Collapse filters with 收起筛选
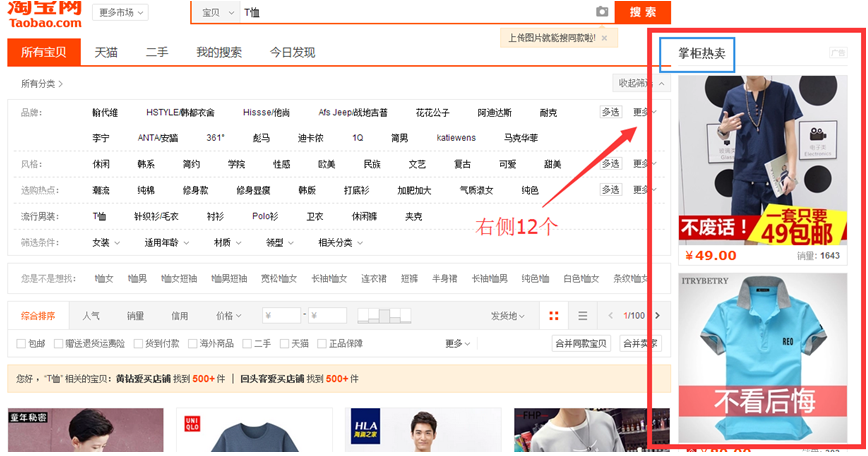868x456 pixels. [642, 83]
